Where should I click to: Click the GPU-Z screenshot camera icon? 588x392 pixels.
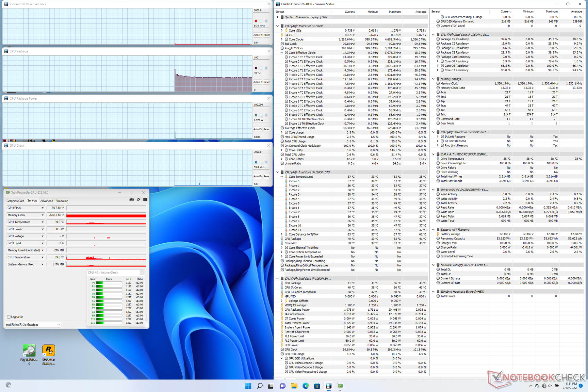pos(132,199)
